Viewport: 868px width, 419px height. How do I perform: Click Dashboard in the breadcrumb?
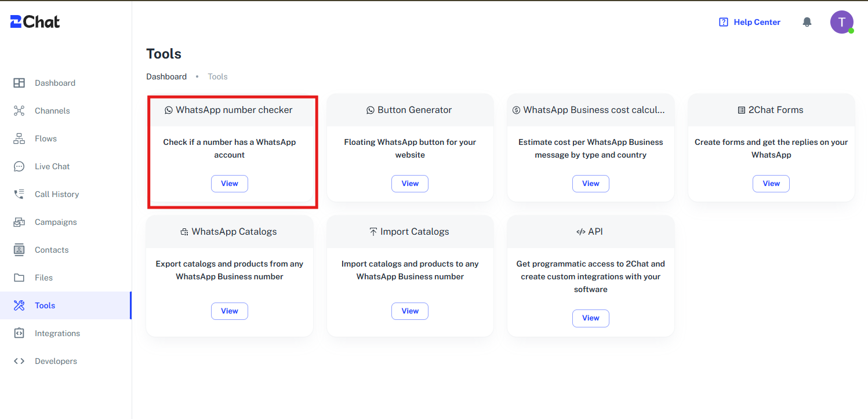(x=166, y=76)
